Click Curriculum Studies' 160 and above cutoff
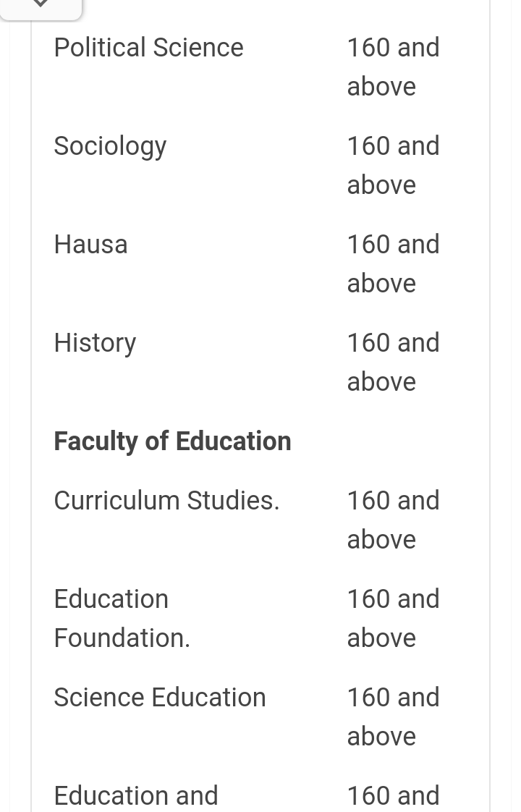 [x=393, y=520]
